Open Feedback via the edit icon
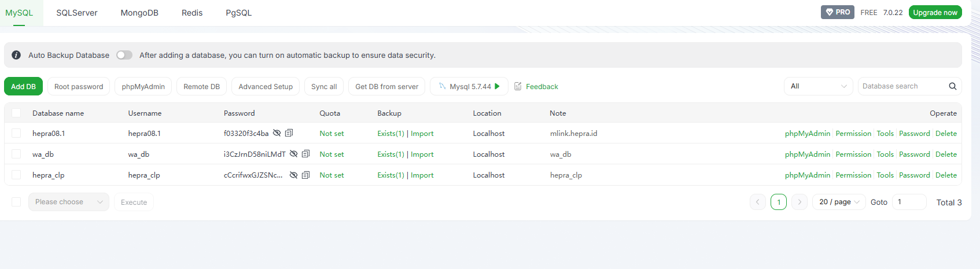Viewport: 980px width, 269px height. (x=518, y=86)
